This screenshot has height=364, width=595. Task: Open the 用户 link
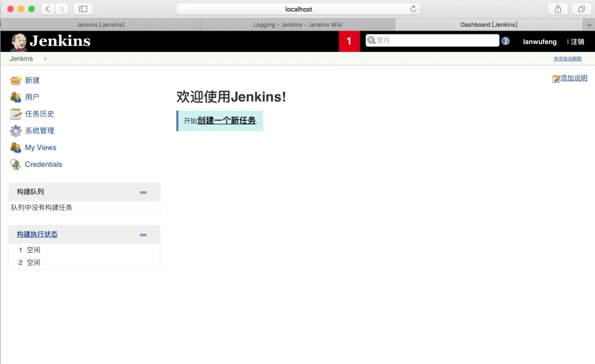32,97
